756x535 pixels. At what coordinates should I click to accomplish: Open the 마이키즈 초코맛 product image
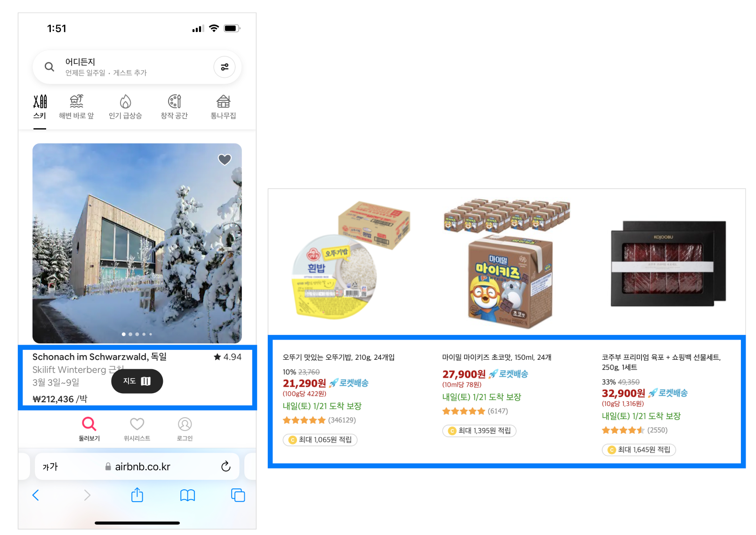pos(507,263)
